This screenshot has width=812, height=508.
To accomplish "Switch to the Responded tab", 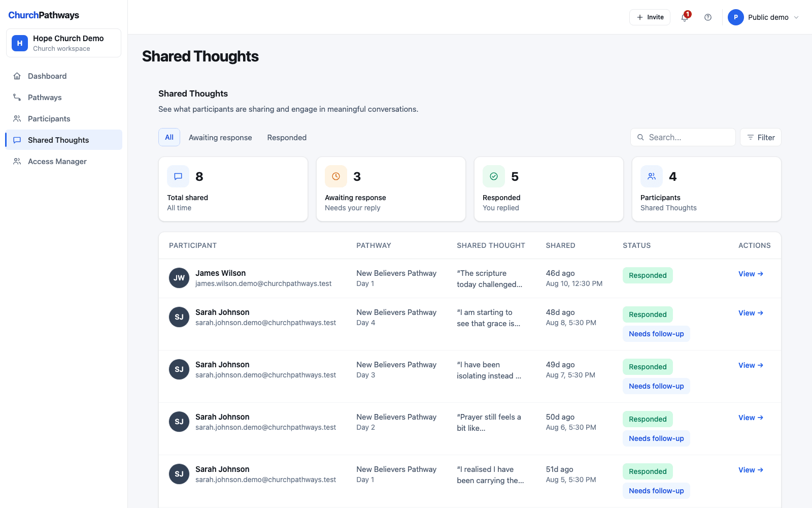I will 287,138.
